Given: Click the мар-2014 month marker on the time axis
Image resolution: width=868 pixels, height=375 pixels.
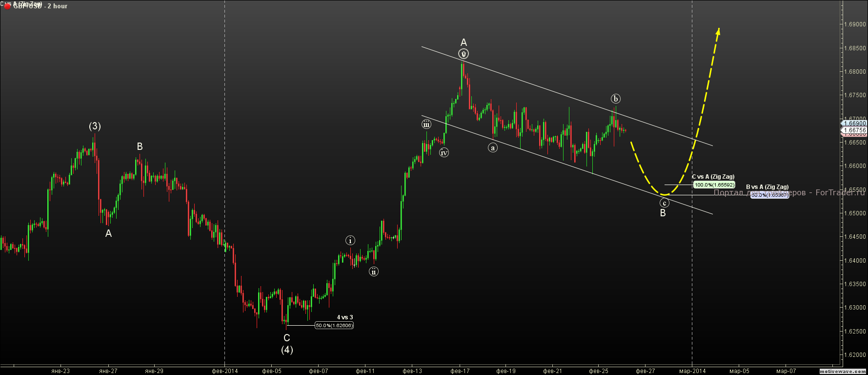Looking at the screenshot, I should point(692,371).
